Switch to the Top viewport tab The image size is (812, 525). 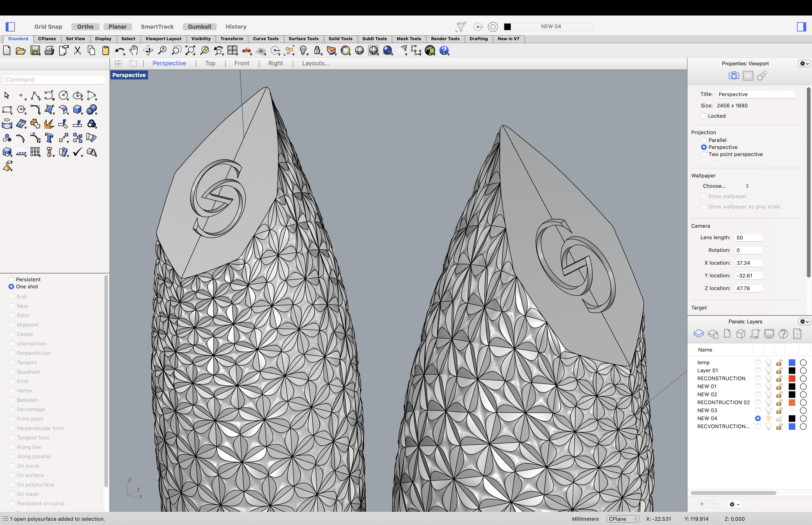(x=210, y=63)
